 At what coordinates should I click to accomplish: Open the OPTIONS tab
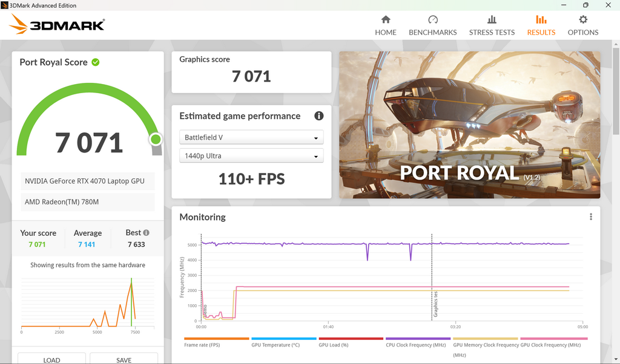(583, 25)
